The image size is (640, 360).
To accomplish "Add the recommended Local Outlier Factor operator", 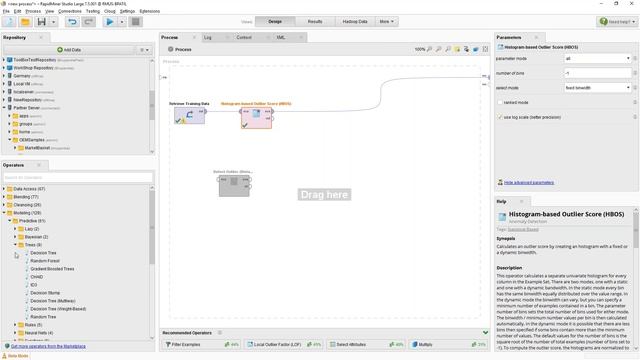I will click(284, 344).
